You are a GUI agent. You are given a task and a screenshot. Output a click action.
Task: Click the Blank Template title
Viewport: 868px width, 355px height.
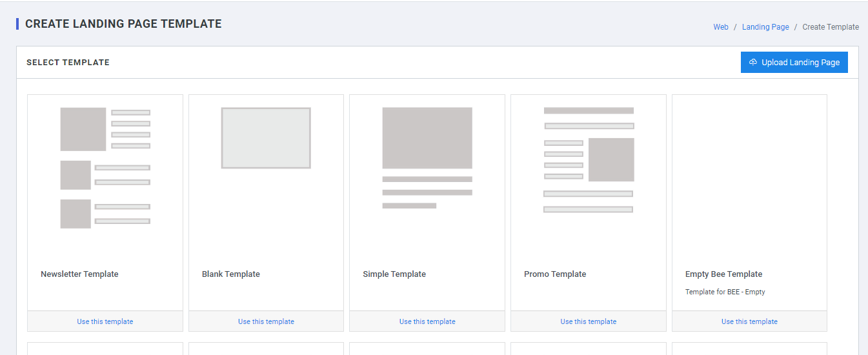click(x=231, y=274)
